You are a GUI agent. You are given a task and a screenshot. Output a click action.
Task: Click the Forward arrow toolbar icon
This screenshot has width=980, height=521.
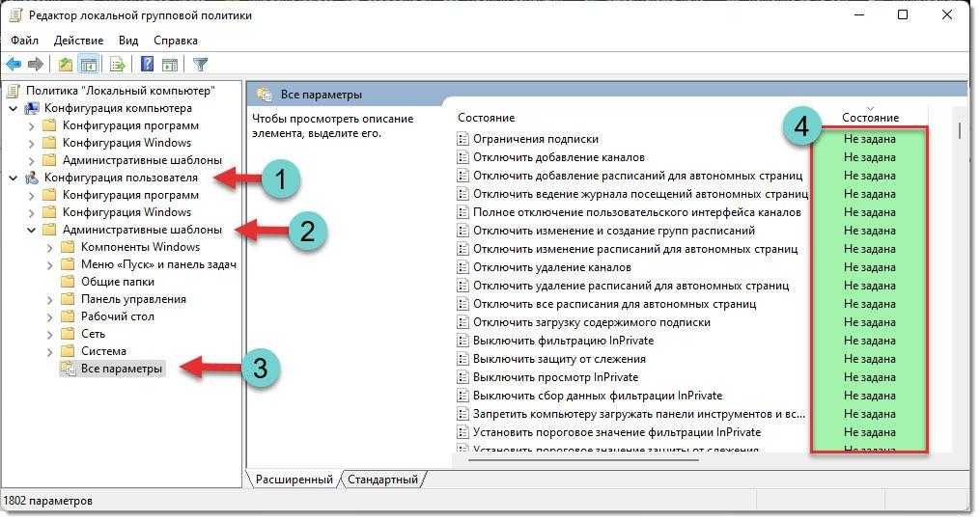36,65
